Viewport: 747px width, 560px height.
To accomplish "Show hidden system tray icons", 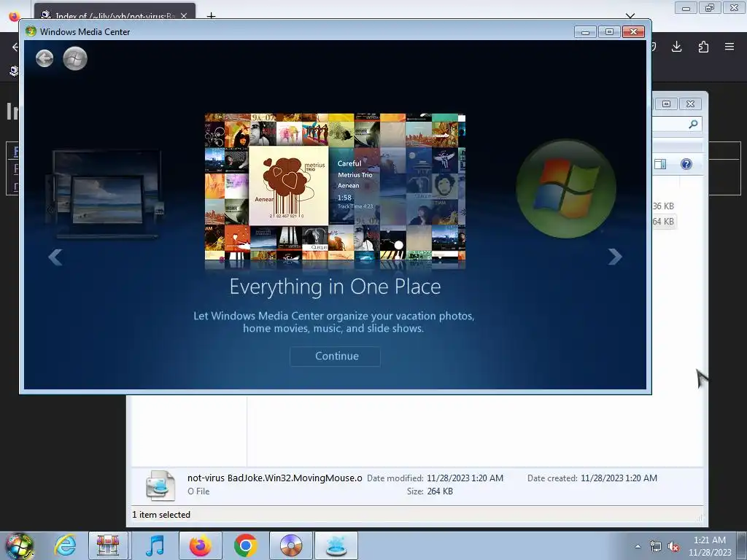I will pos(638,546).
